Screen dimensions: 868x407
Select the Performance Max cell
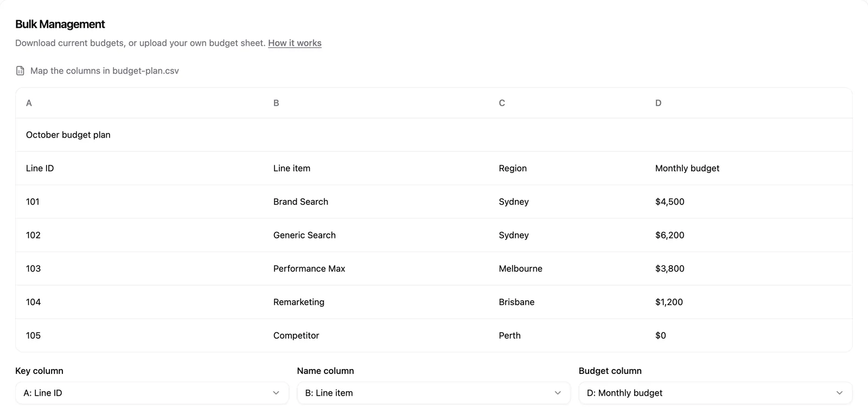[376, 269]
